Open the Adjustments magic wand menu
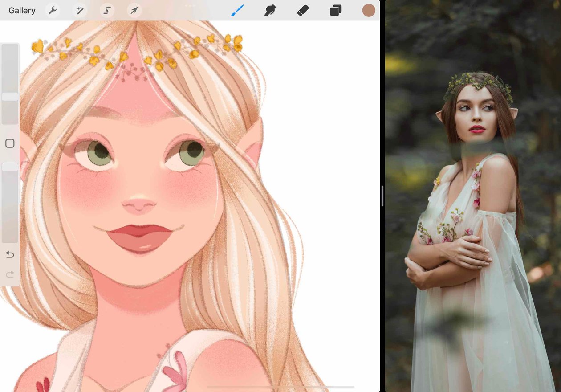The height and width of the screenshot is (392, 561). click(80, 11)
